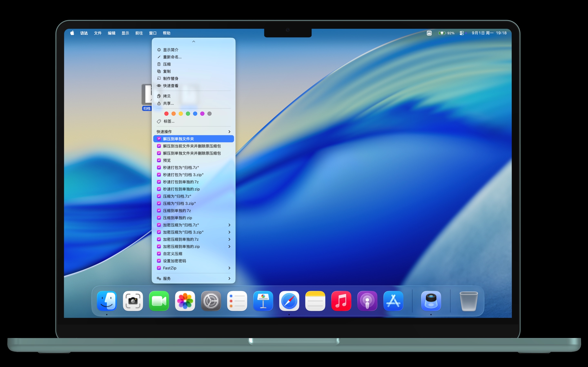The width and height of the screenshot is (588, 367).
Task: Select 重新命名… option
Action: 172,57
